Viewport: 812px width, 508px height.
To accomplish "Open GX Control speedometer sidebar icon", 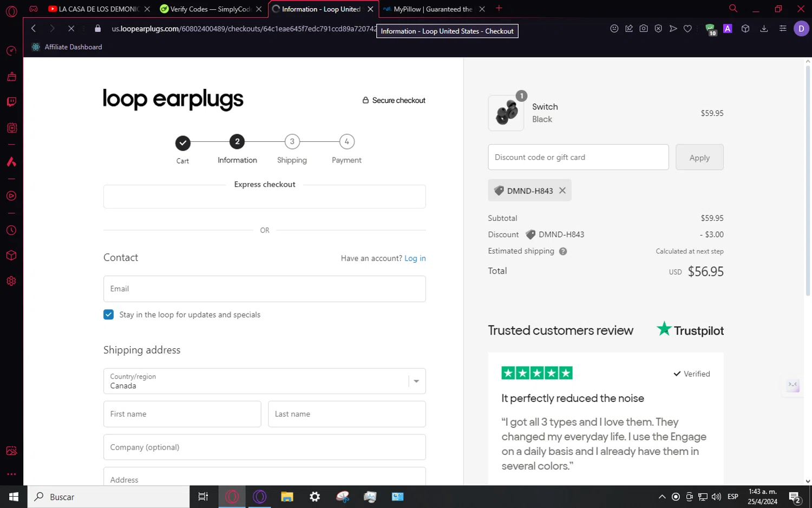I will (x=11, y=51).
